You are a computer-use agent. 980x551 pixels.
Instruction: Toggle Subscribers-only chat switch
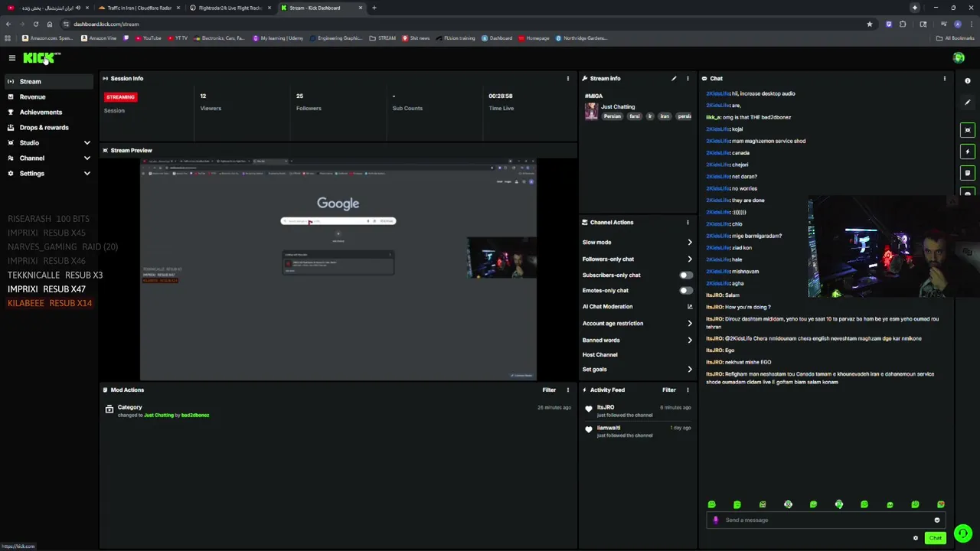(685, 275)
